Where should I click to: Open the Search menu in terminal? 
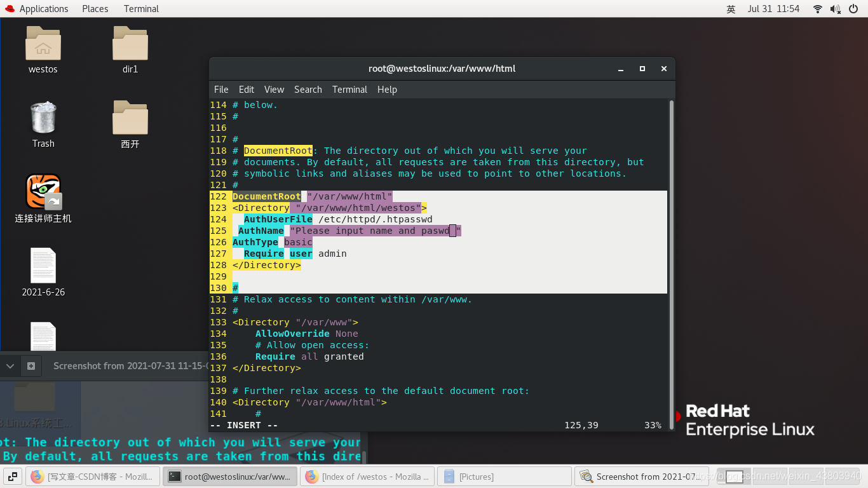click(x=308, y=90)
